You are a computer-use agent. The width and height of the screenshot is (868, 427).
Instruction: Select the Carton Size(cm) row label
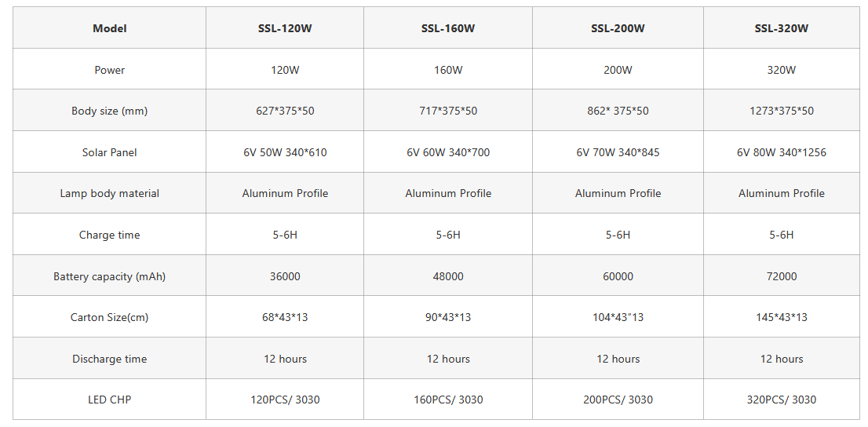pos(110,317)
